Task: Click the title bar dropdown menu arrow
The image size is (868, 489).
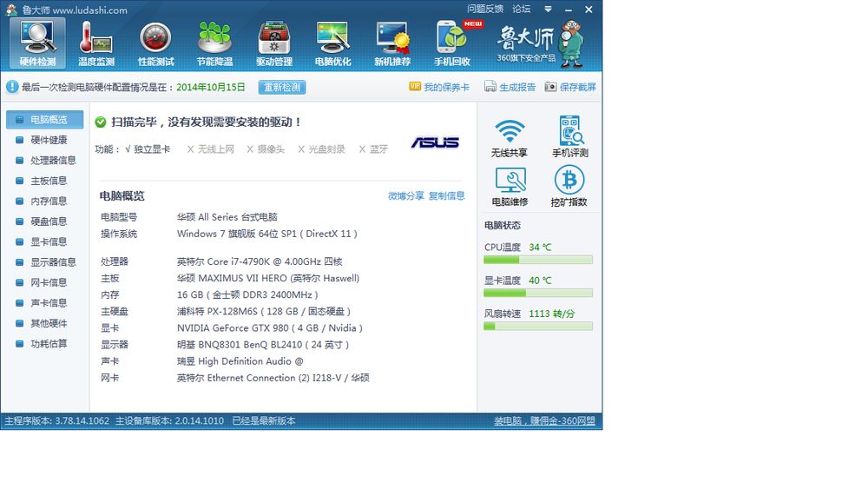Action: tap(548, 9)
